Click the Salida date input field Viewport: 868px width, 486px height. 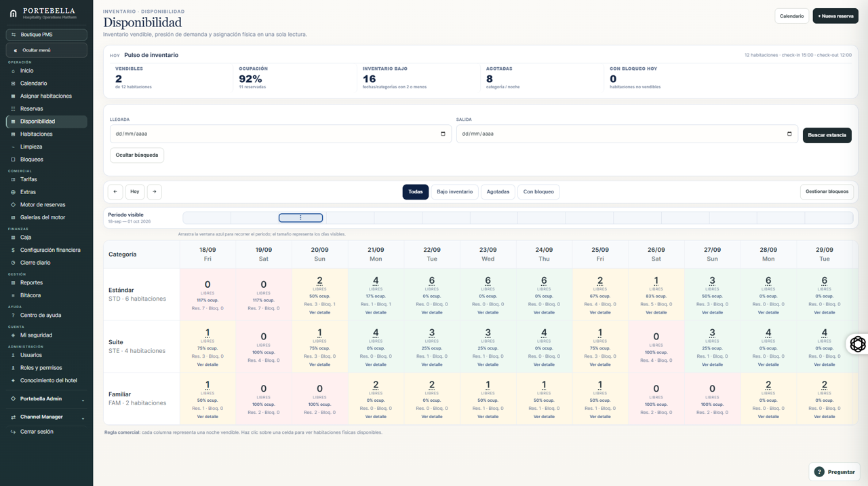(628, 134)
